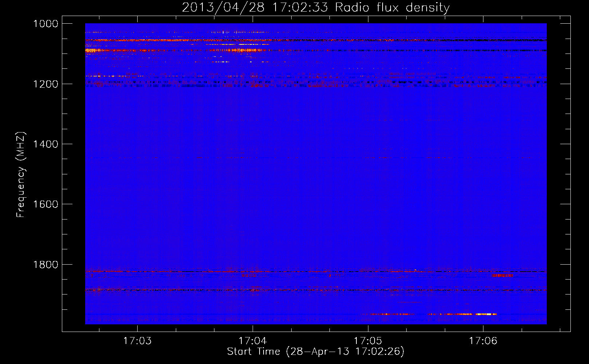This screenshot has width=589, height=364.
Task: Click the 1000 frequency tick label
Action: pos(46,24)
